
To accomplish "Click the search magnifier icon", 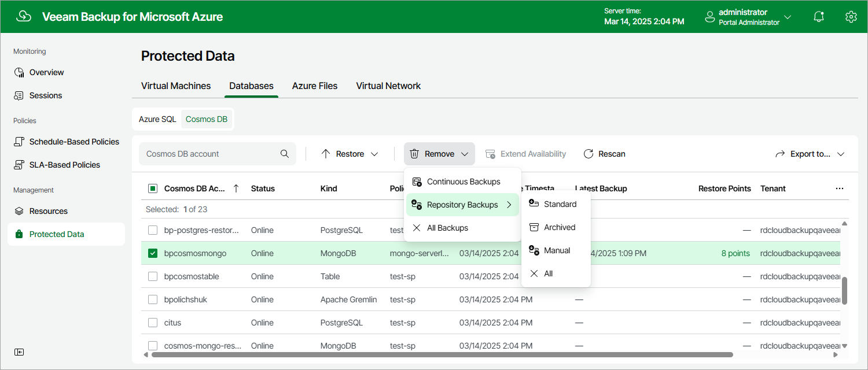I will click(285, 154).
